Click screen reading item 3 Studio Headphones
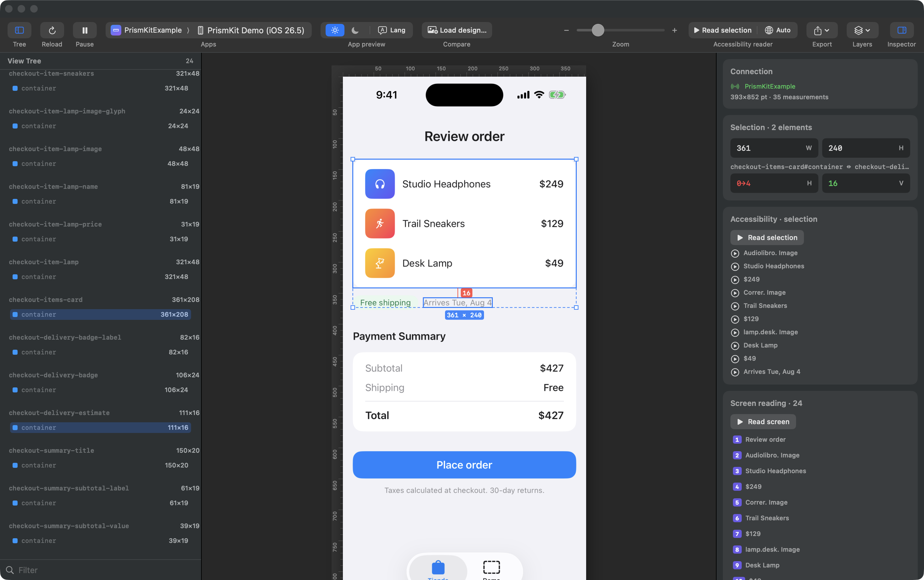Screen dimensions: 924x580 (769, 471)
